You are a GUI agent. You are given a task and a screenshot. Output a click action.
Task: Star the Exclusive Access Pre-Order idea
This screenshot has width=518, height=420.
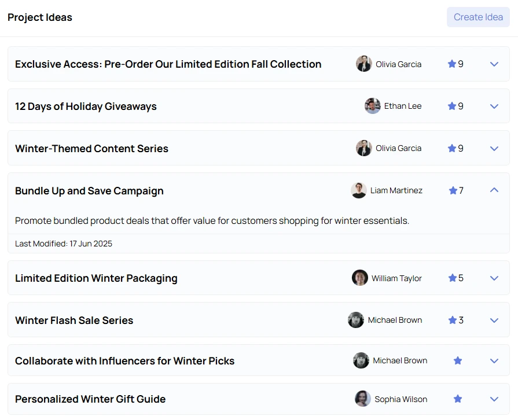(x=451, y=64)
